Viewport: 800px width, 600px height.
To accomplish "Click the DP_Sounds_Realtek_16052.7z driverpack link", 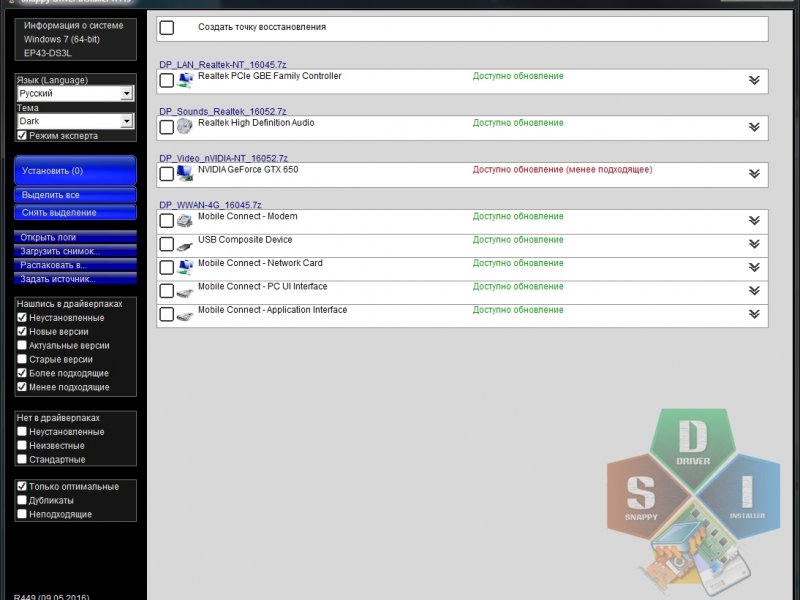I will (222, 111).
